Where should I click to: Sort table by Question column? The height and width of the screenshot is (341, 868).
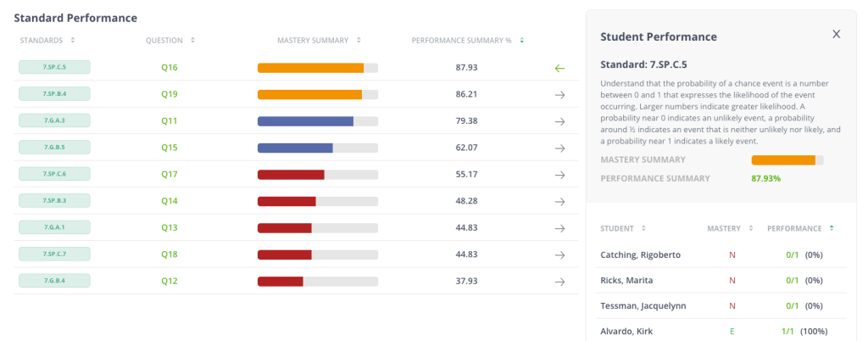[x=170, y=40]
